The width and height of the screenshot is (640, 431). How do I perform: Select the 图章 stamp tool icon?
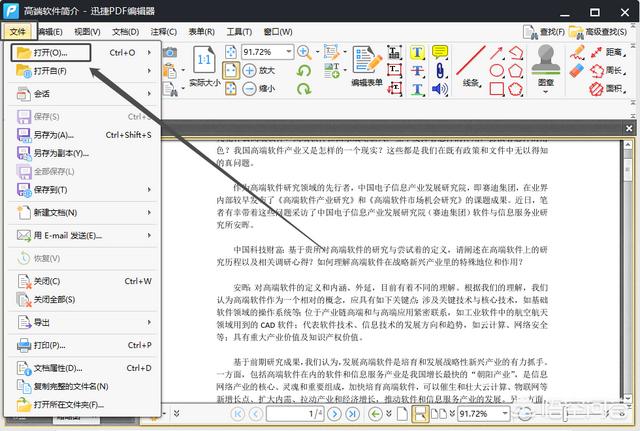544,57
